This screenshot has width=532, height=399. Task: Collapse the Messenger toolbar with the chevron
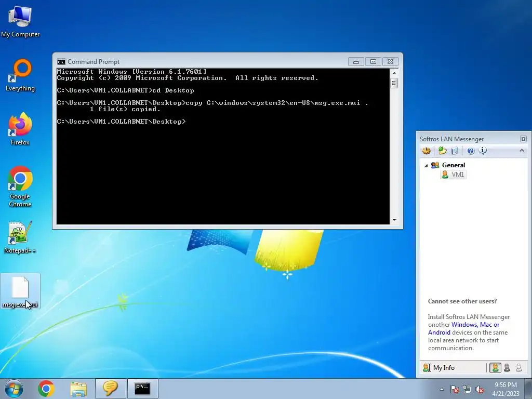522,150
